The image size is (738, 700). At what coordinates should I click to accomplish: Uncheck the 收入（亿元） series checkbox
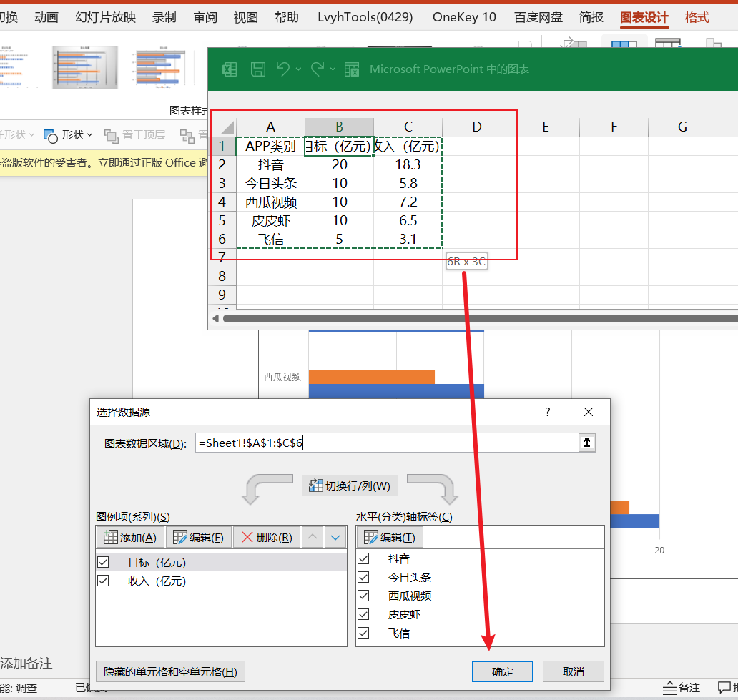point(103,581)
